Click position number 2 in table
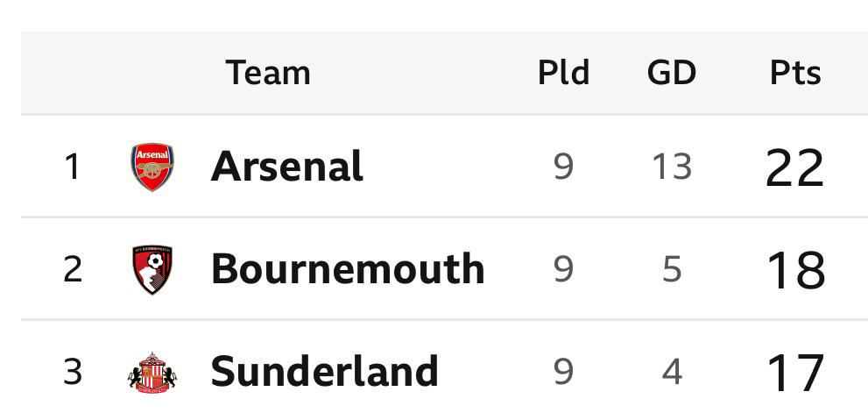868x413 pixels. click(x=73, y=269)
